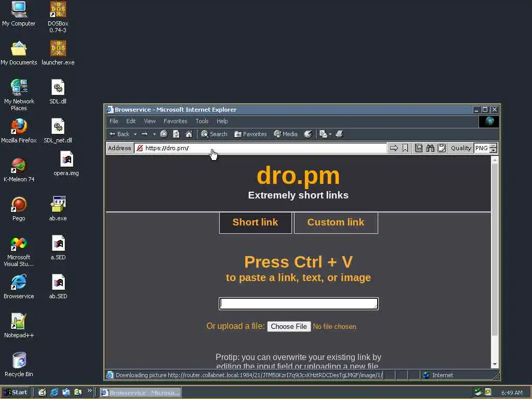
Task: Open the Edit menu
Action: (131, 121)
